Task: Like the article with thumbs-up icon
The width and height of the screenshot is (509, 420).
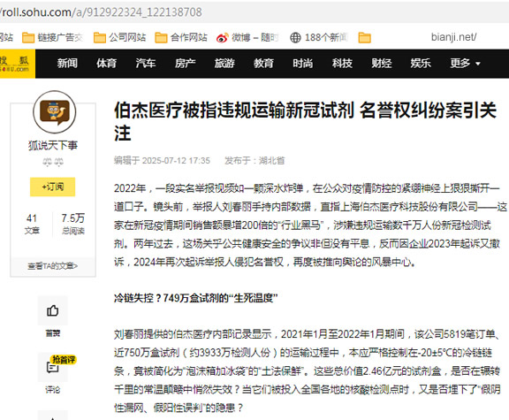Action: (x=53, y=310)
